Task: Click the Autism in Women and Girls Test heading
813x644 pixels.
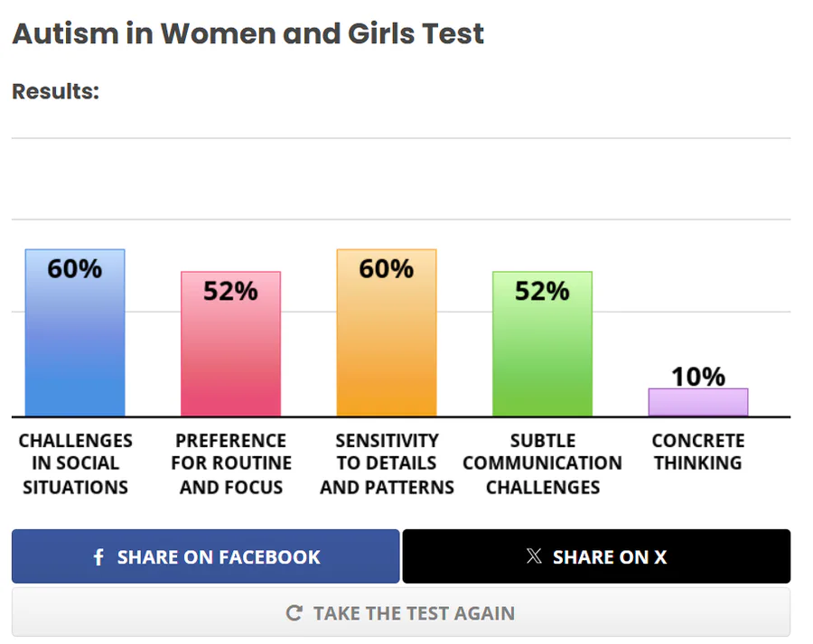Action: click(248, 34)
